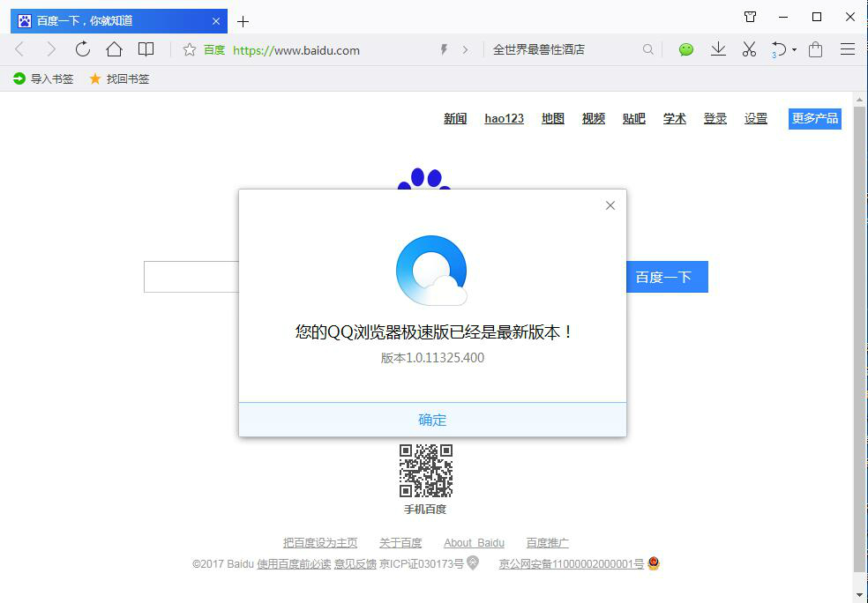868x603 pixels.
Task: Close the 百度一下 tab
Action: pyautogui.click(x=216, y=21)
